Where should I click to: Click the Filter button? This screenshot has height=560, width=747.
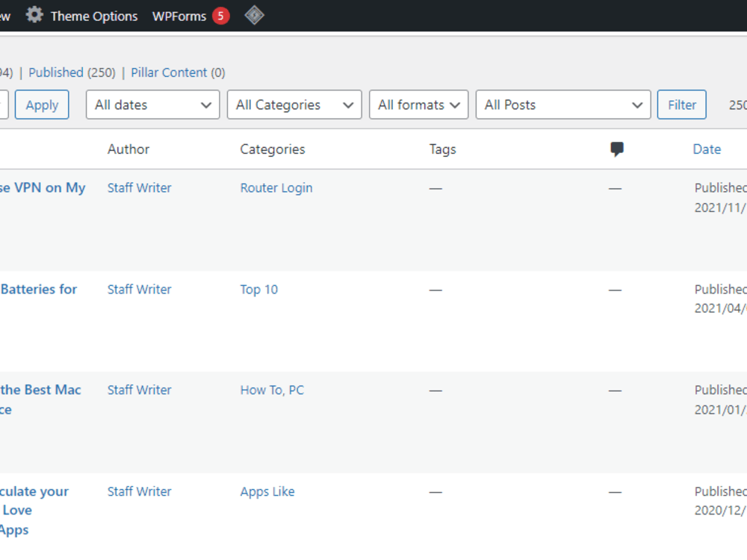coord(682,105)
